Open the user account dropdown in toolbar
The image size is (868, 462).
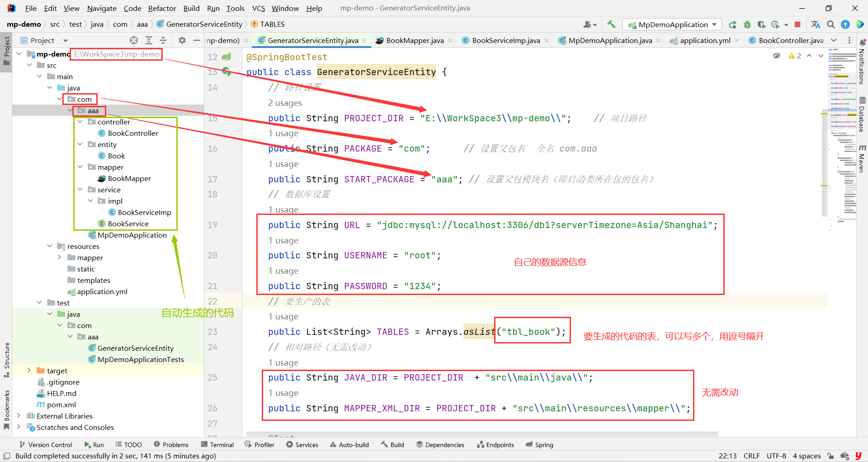590,24
